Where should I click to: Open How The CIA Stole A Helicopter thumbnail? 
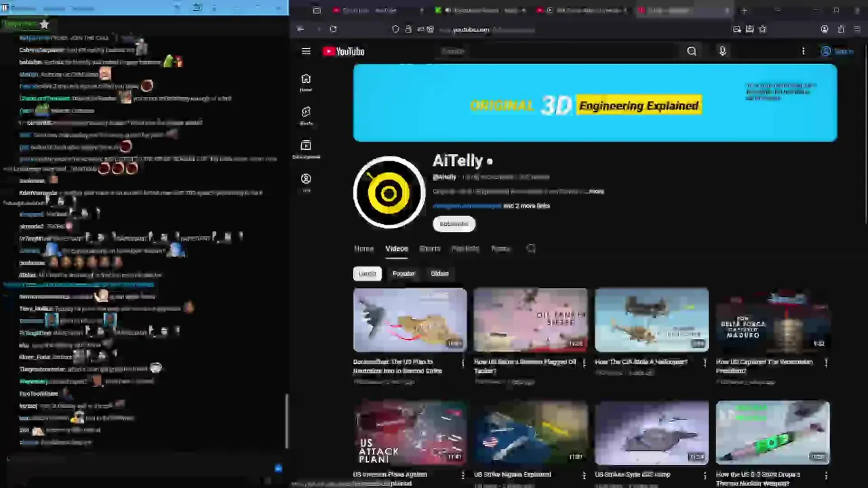coord(652,320)
